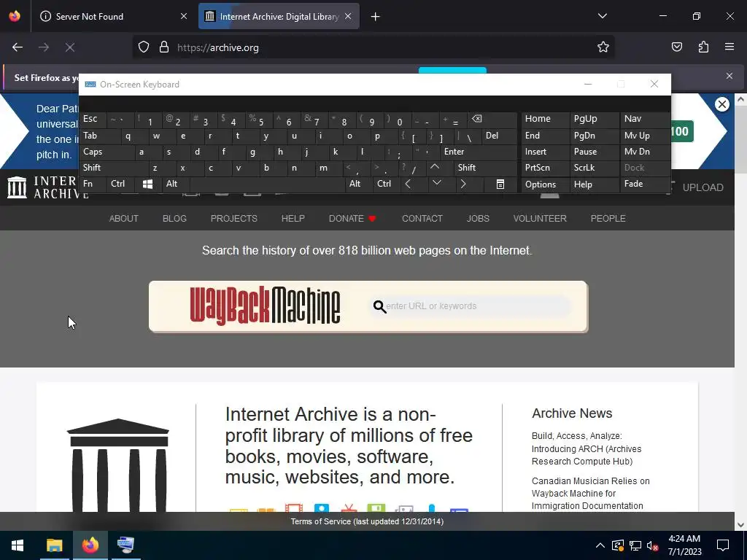Toggle the Fn key on keyboard
The image size is (747, 560).
click(93, 184)
